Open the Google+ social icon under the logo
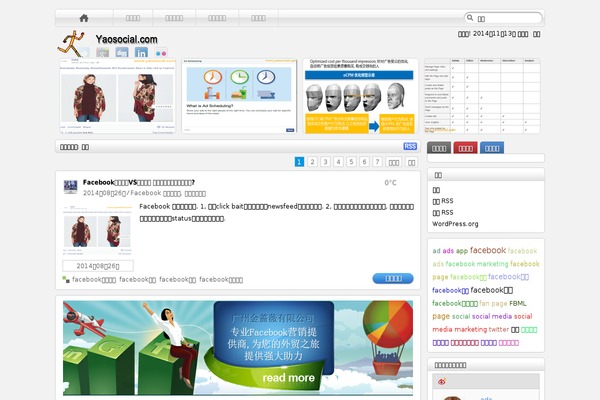Viewport: 600px width, 400px height. (102, 52)
